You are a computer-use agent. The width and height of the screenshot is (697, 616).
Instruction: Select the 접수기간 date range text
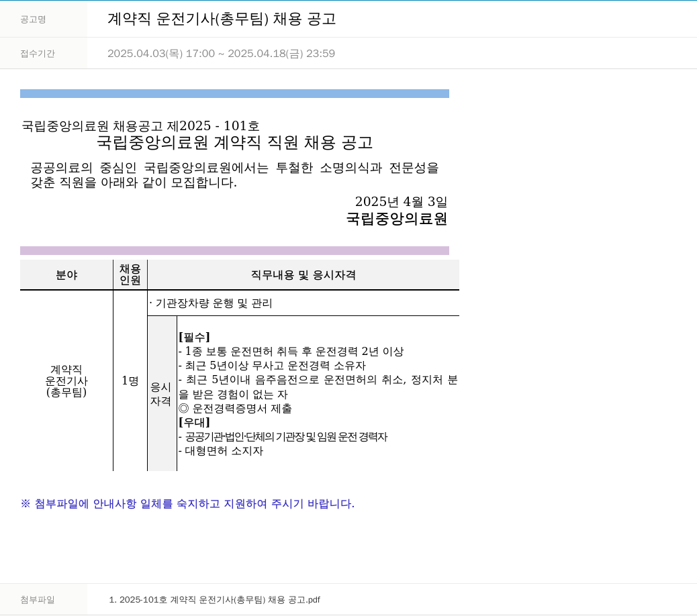tap(221, 53)
